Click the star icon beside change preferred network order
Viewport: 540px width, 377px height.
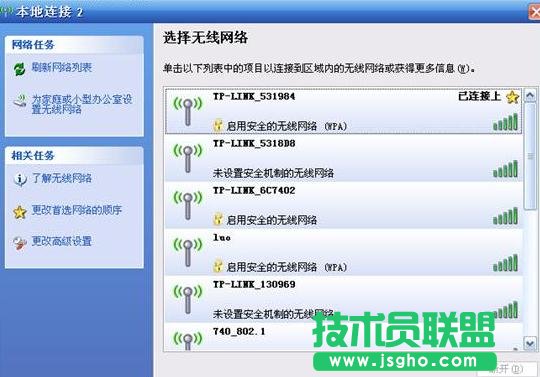20,212
